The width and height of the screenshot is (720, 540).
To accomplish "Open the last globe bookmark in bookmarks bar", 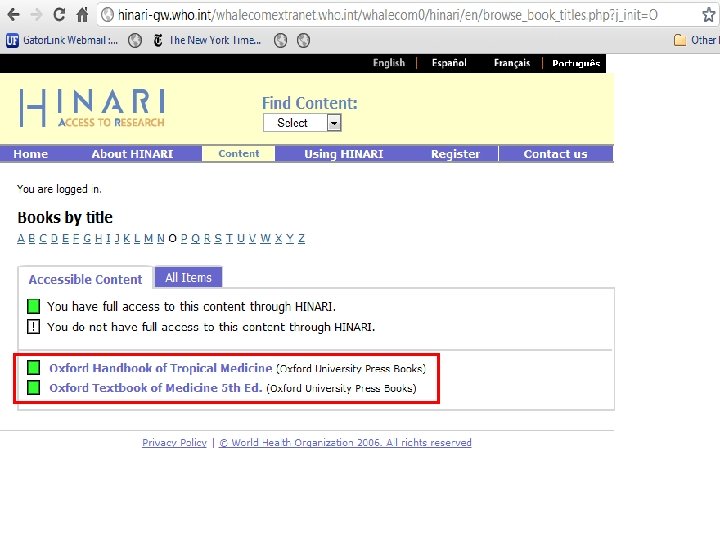I will tap(304, 41).
